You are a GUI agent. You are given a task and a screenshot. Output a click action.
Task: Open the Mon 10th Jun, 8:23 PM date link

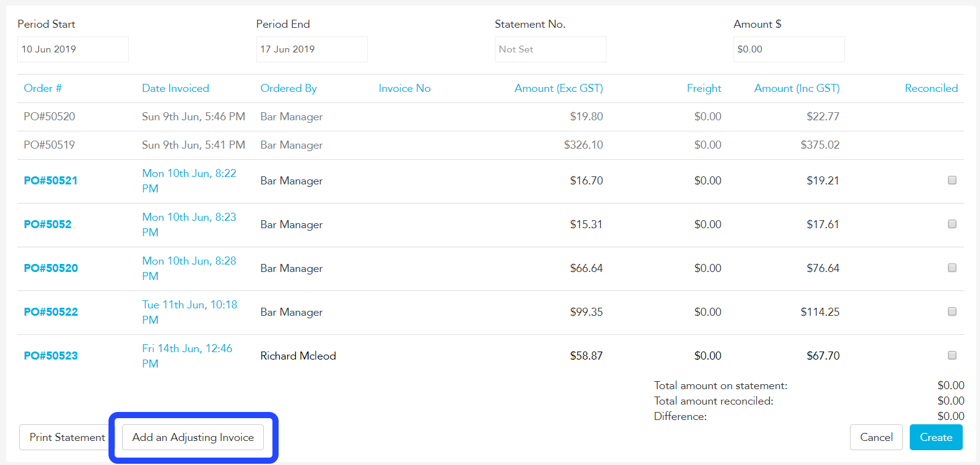(189, 224)
